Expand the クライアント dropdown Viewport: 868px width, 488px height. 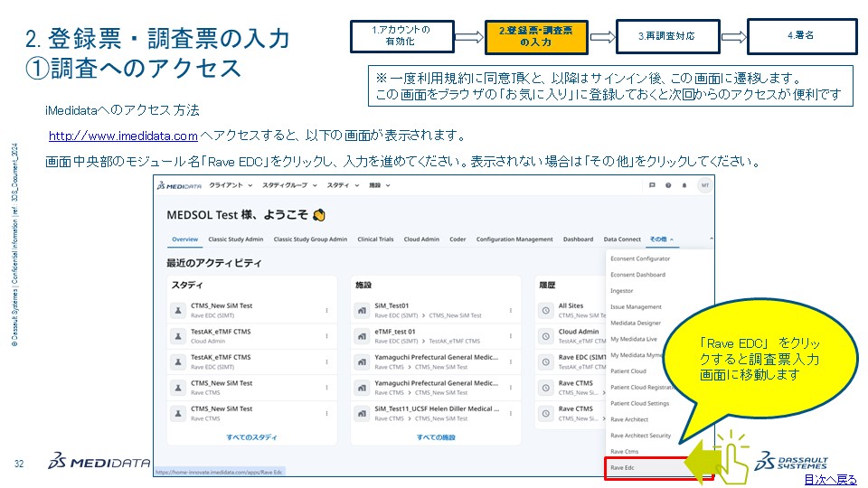tap(231, 185)
